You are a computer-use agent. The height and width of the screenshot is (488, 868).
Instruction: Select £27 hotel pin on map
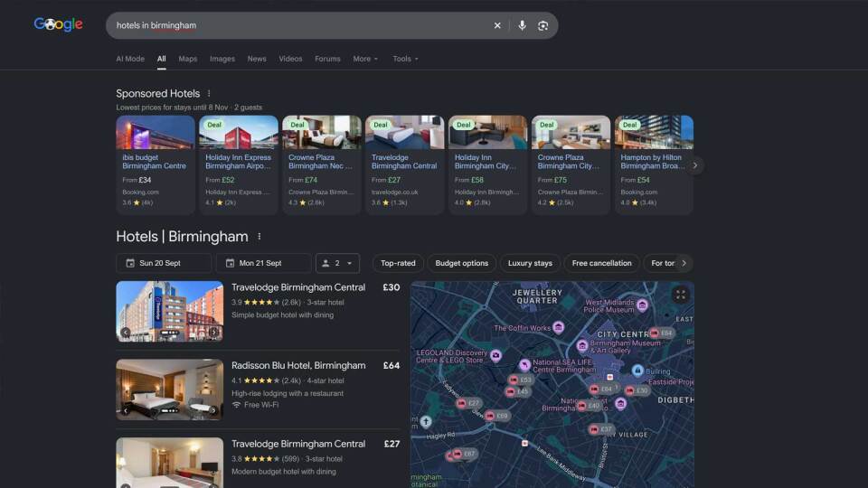point(467,403)
